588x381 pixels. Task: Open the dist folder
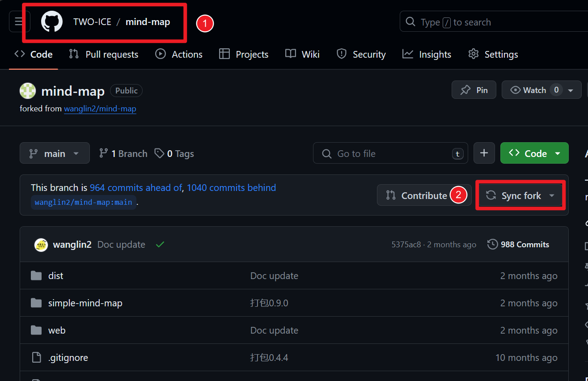click(x=56, y=276)
